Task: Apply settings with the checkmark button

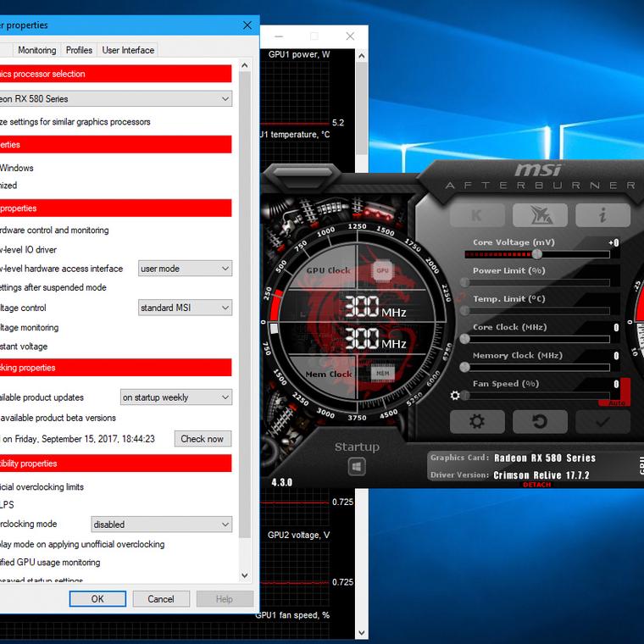Action: coord(602,421)
